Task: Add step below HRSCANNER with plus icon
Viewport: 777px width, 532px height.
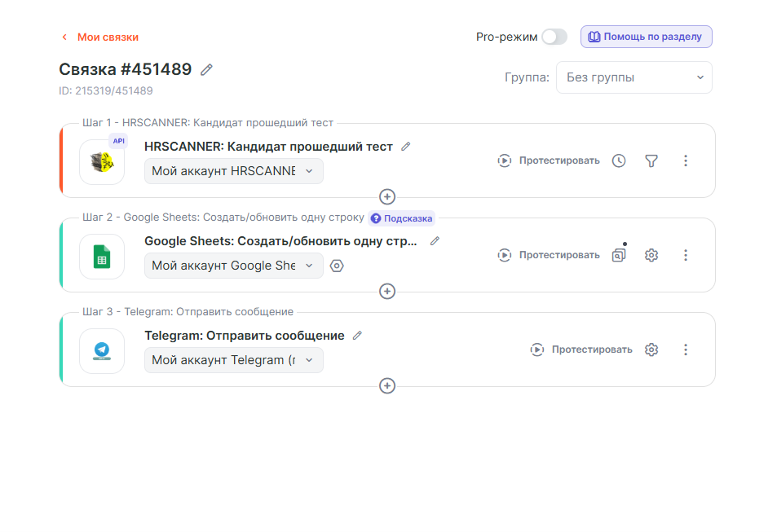Action: point(387,197)
